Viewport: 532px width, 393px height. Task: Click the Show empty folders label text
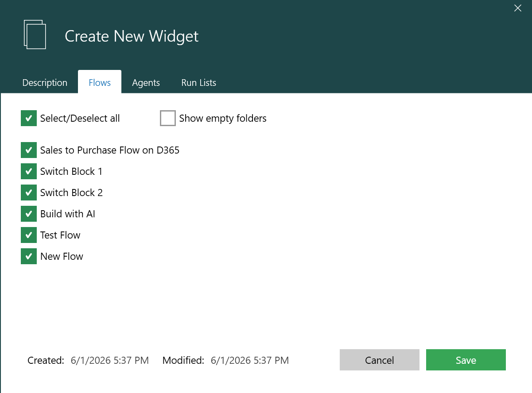(x=223, y=118)
